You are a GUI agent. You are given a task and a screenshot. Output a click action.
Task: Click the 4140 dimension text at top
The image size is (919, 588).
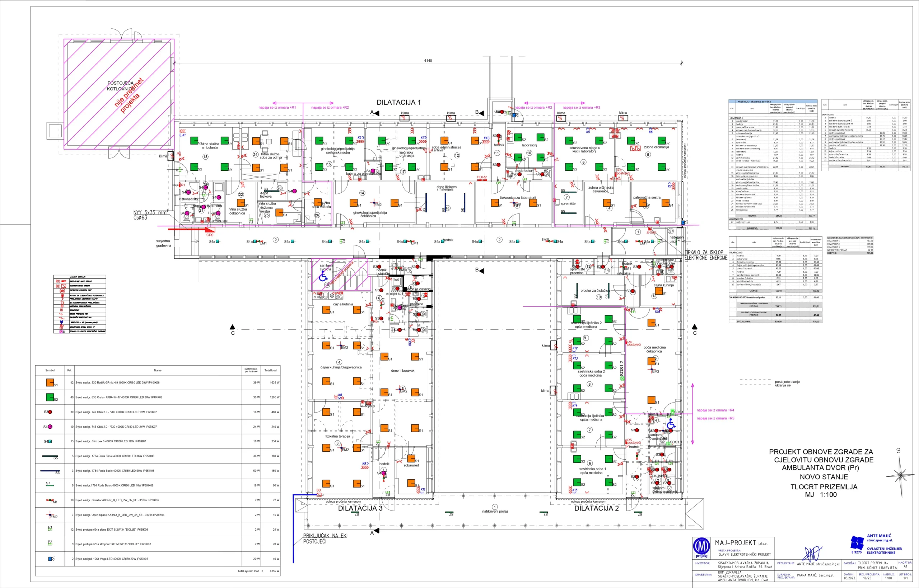pyautogui.click(x=428, y=61)
